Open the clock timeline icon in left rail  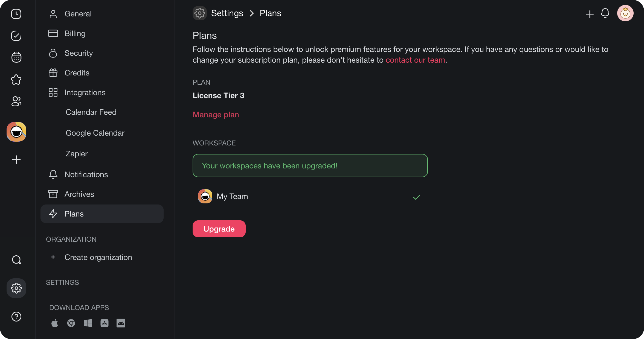tap(16, 14)
